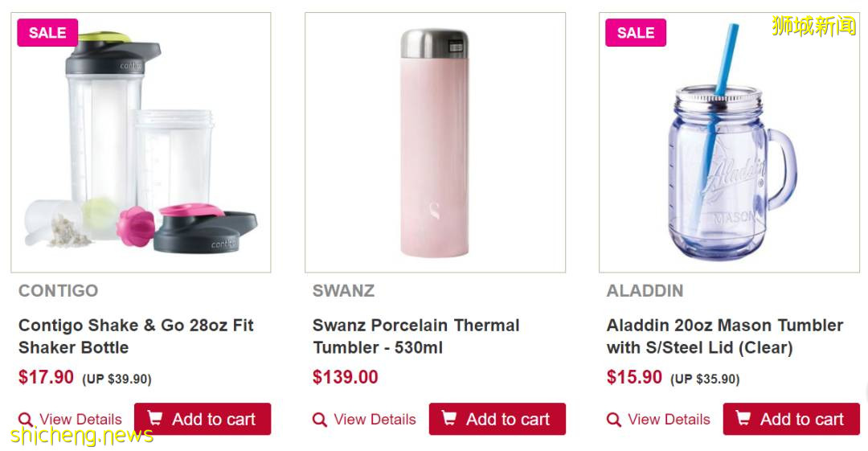View Details for the Aladdin mason tumbler
This screenshot has width=868, height=451.
(x=669, y=420)
